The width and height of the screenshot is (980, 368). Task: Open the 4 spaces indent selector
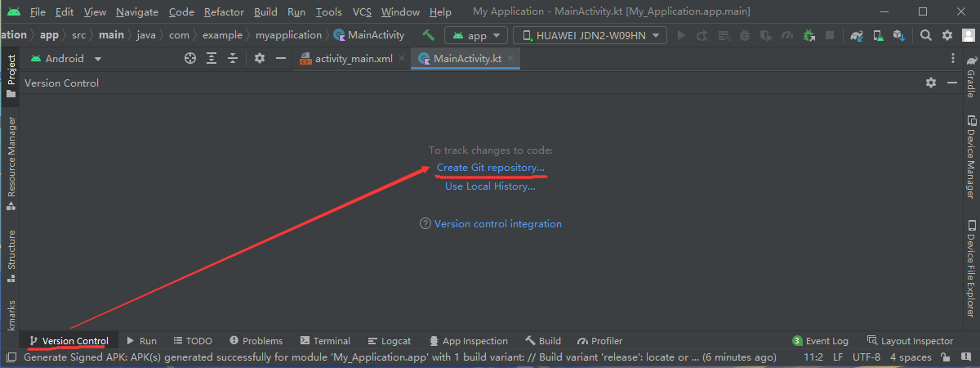click(911, 357)
